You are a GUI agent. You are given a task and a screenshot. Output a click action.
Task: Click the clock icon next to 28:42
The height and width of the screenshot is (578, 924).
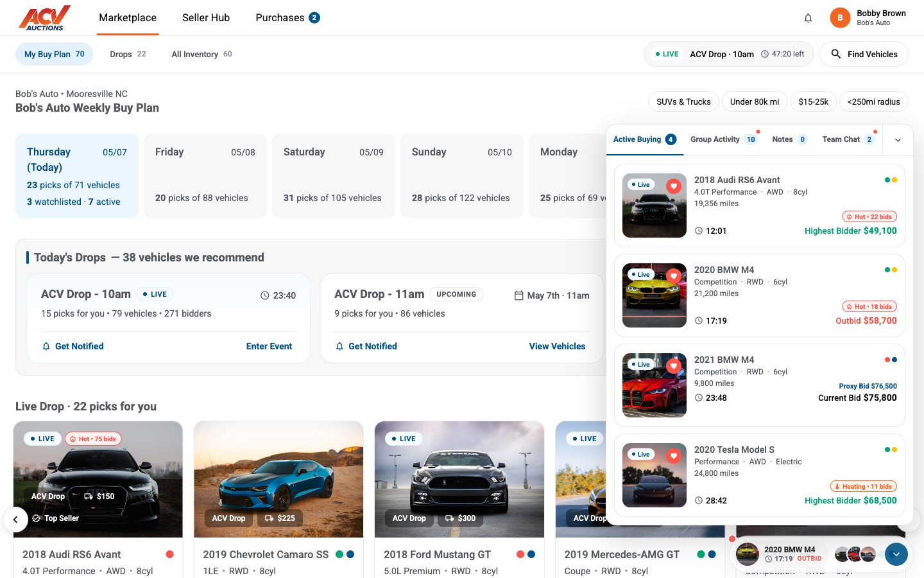[x=699, y=500]
